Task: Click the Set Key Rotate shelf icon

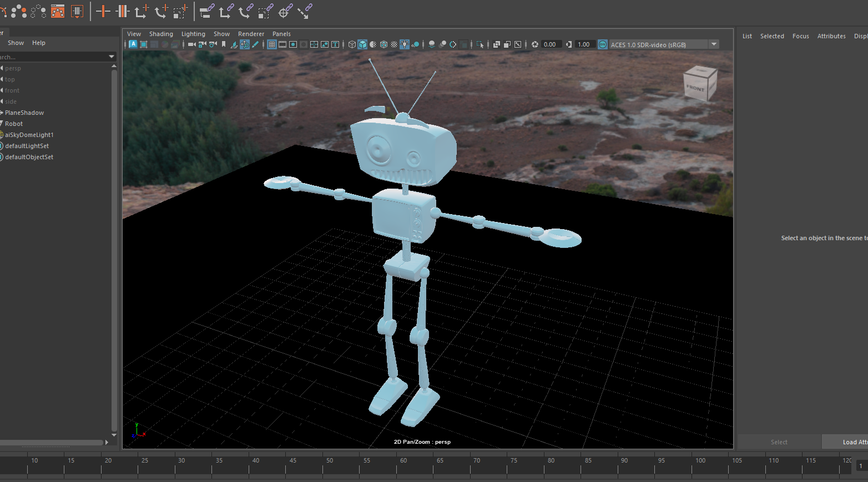Action: coord(162,11)
